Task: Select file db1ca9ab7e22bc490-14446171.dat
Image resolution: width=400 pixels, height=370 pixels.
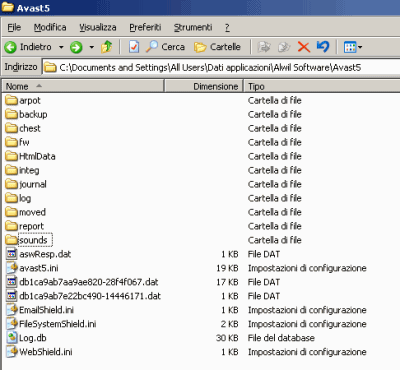Action: point(90,296)
